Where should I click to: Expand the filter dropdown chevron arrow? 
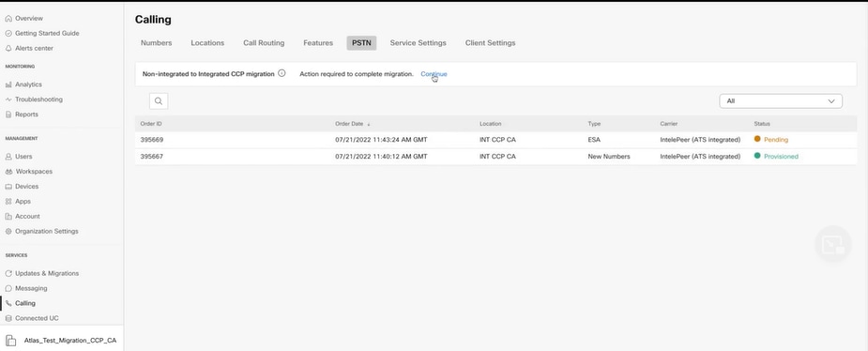(830, 101)
